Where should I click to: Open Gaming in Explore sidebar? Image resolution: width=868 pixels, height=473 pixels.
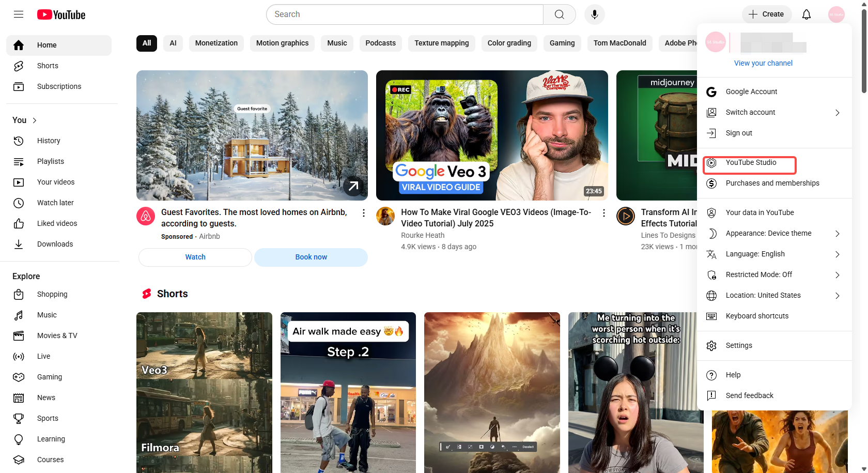[x=59, y=377]
